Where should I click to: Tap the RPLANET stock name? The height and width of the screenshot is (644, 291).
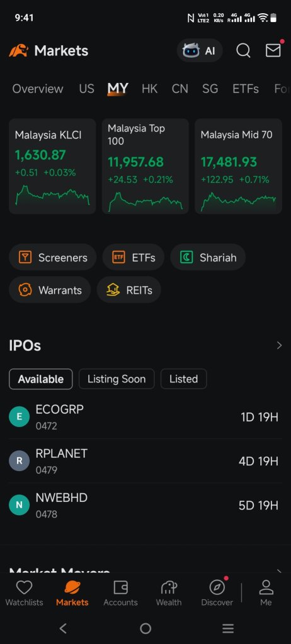(x=62, y=453)
